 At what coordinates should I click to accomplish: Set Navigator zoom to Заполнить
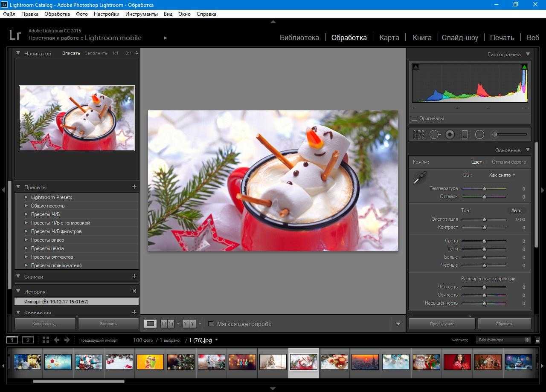point(96,53)
